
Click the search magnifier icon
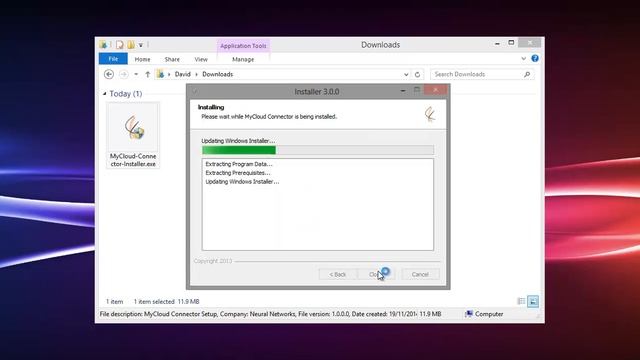tap(527, 74)
